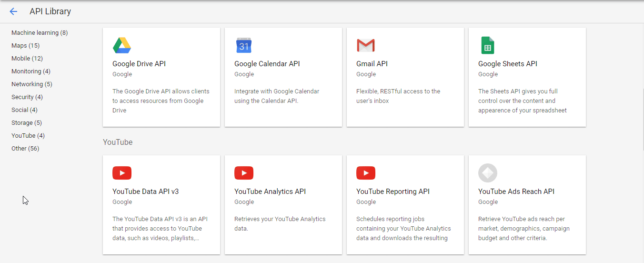Click the Google Drive triangle logo

click(x=122, y=45)
